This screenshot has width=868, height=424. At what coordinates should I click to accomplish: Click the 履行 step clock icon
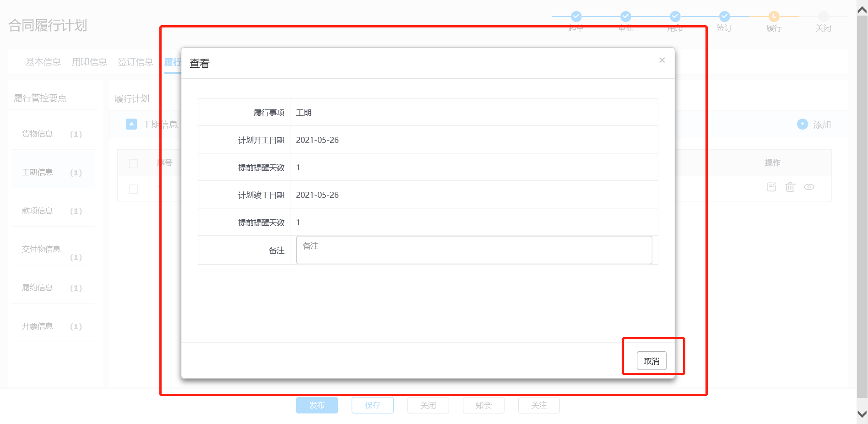[x=774, y=16]
